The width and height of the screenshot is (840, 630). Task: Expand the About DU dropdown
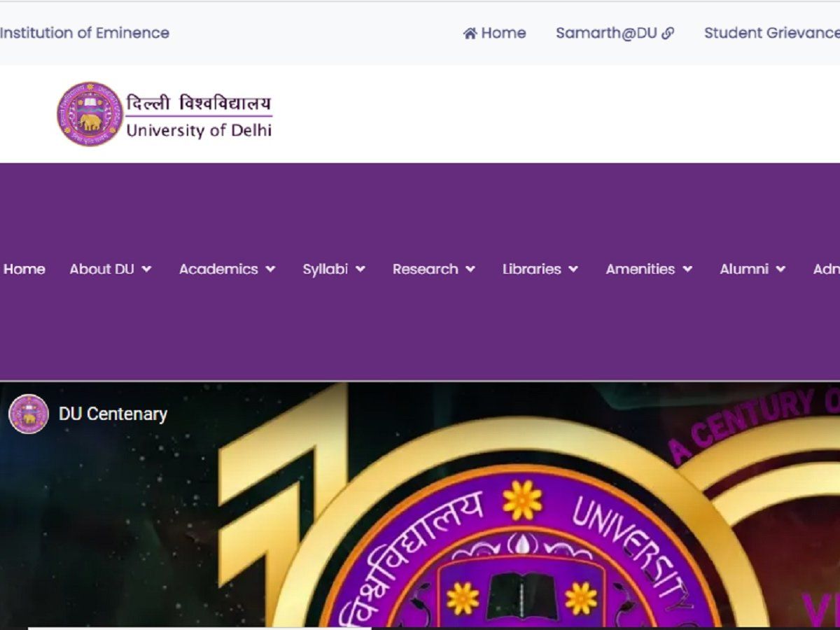(x=109, y=269)
